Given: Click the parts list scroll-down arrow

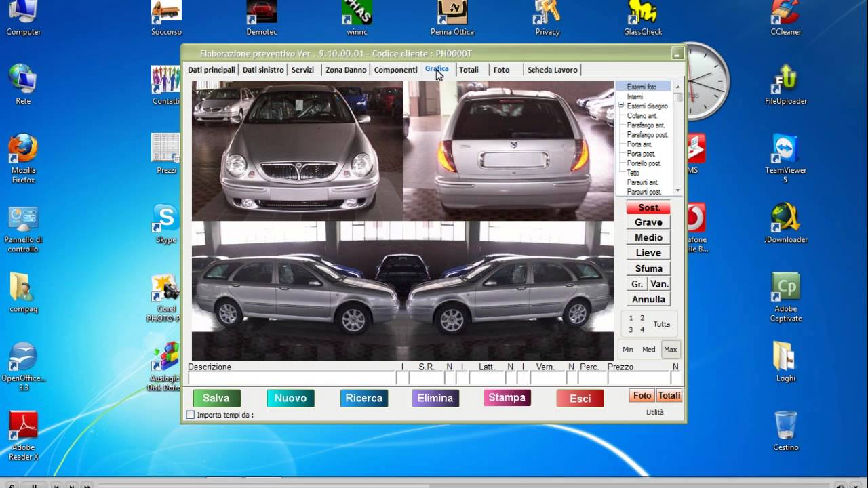Looking at the screenshot, I should coord(677,190).
